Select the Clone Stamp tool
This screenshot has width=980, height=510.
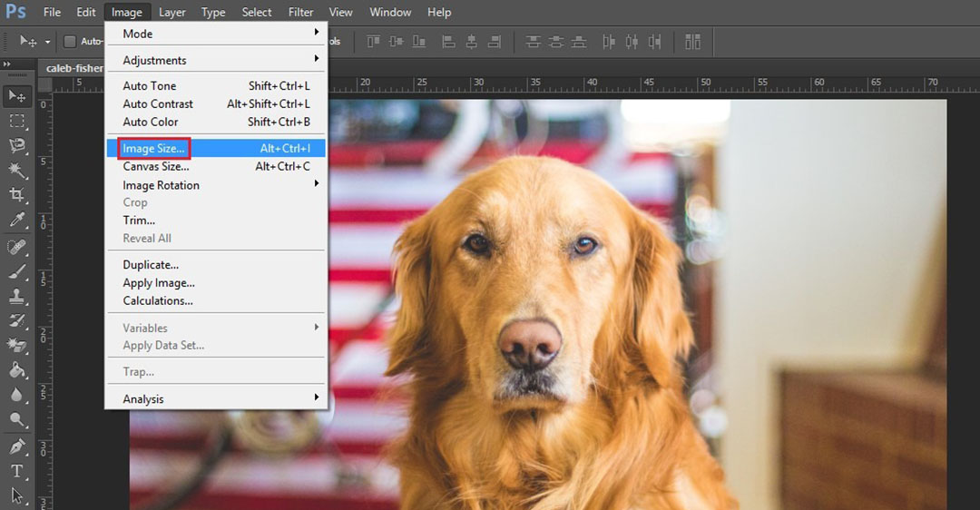click(17, 296)
